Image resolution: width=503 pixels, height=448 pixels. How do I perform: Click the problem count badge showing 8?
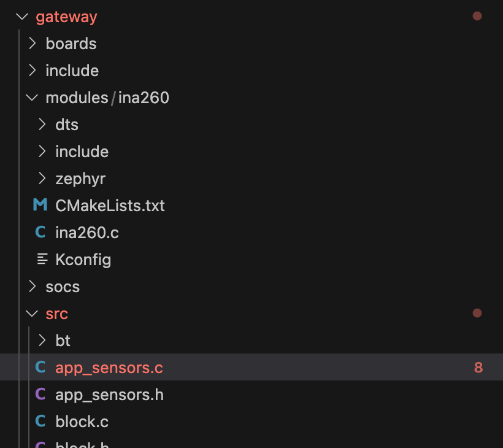478,368
